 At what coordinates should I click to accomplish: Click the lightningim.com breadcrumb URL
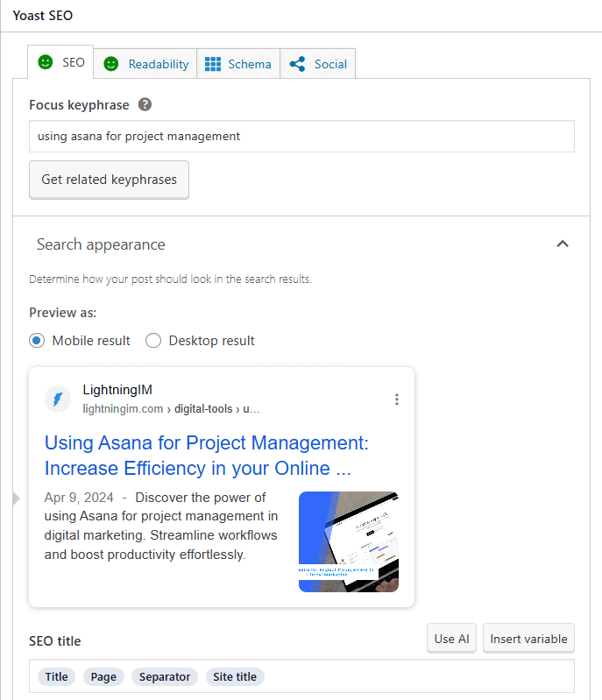coord(171,409)
